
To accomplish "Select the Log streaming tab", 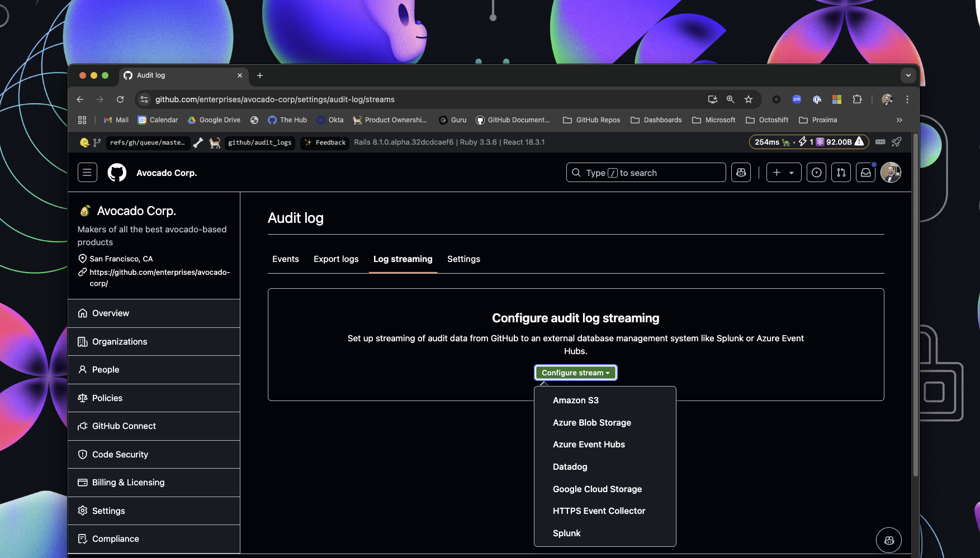I will [403, 259].
